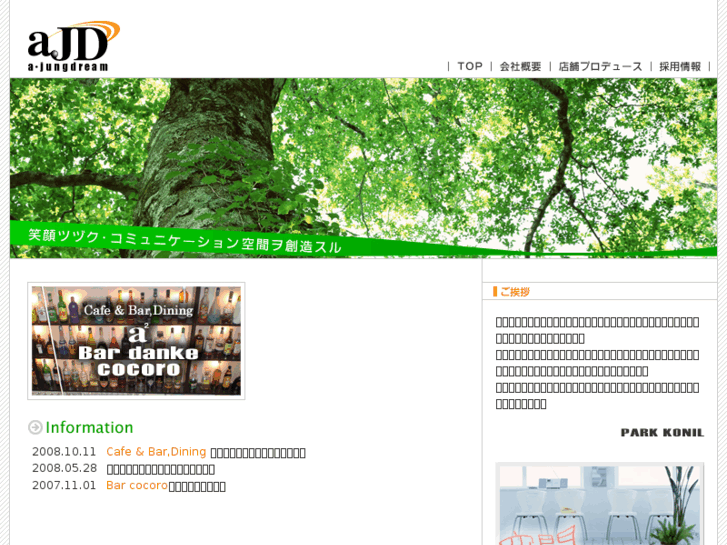The image size is (727, 545).
Task: Open the 採用情報 menu item
Action: coord(680,66)
